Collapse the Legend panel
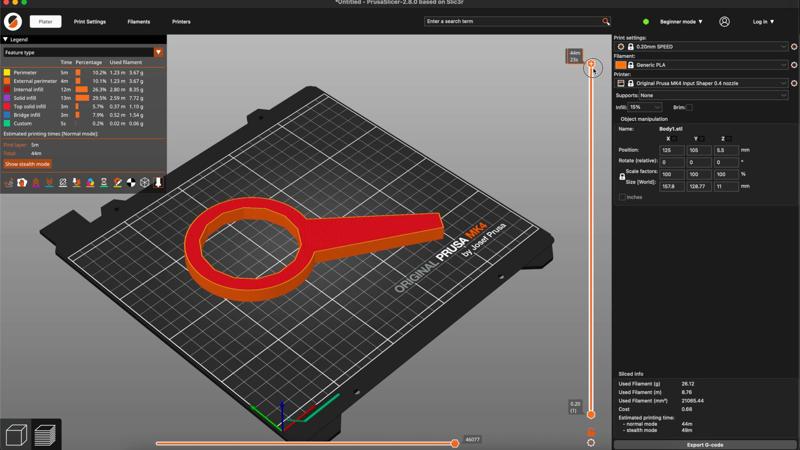The height and width of the screenshot is (450, 800). [5, 40]
